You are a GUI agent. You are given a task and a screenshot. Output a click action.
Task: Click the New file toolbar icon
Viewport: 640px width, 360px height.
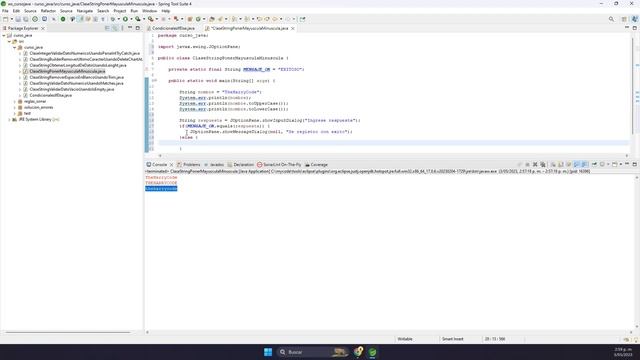pyautogui.click(x=5, y=19)
